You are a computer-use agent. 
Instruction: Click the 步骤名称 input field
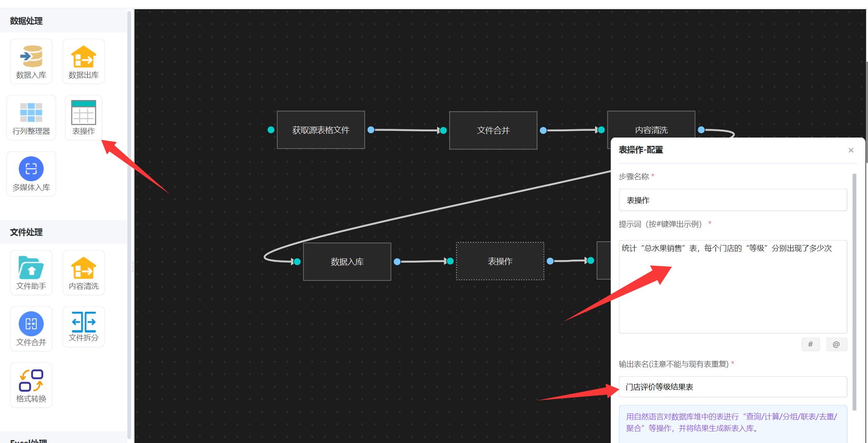tap(733, 200)
